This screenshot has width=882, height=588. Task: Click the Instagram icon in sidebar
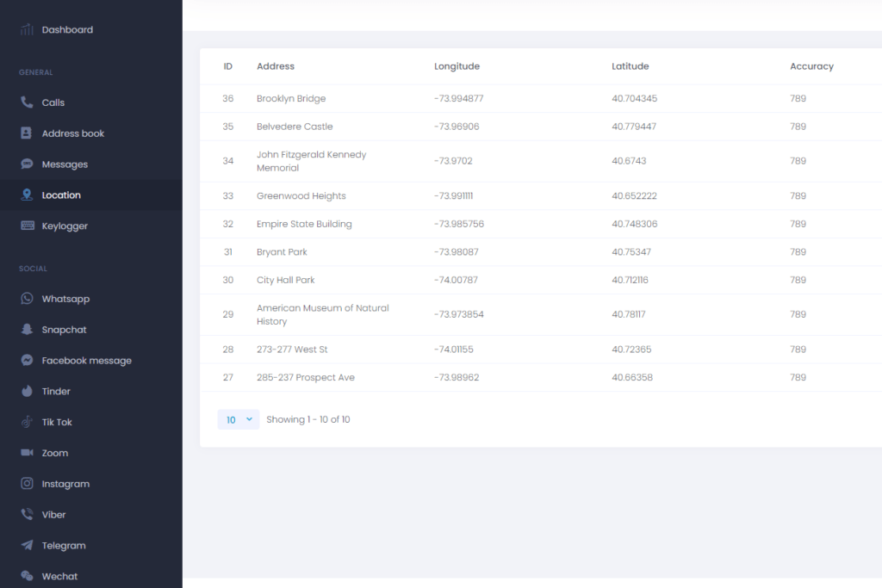27,484
